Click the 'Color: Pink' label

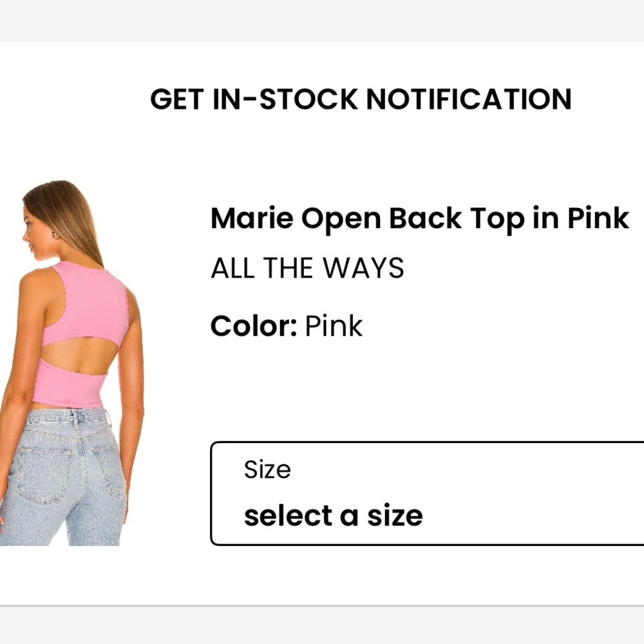click(x=287, y=326)
